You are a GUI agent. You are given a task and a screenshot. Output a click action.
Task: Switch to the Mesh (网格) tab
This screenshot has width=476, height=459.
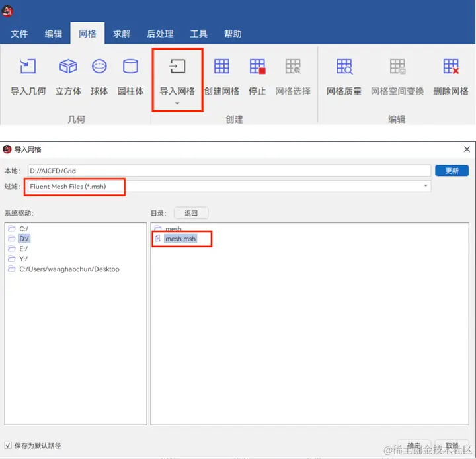[x=87, y=34]
